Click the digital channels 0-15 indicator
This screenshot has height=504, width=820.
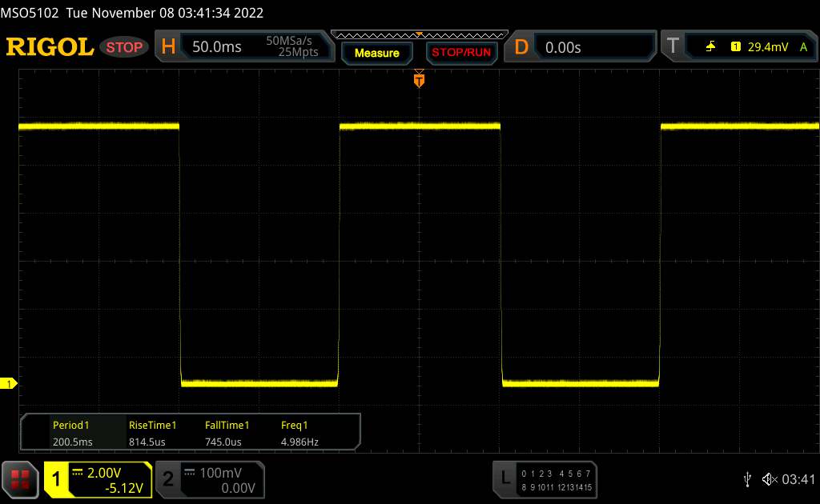click(557, 481)
